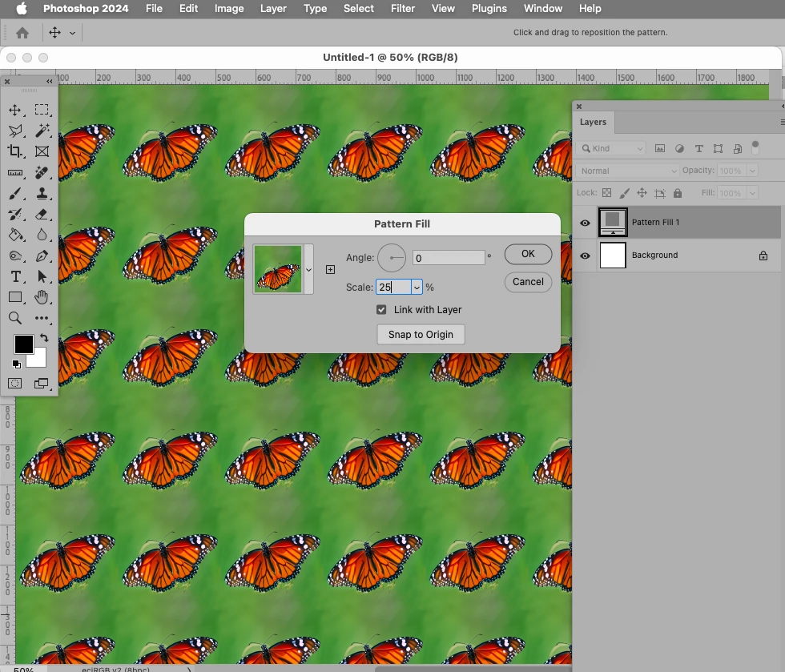Create new preset from this pattern
Screen dimensions: 785x672
coord(330,270)
